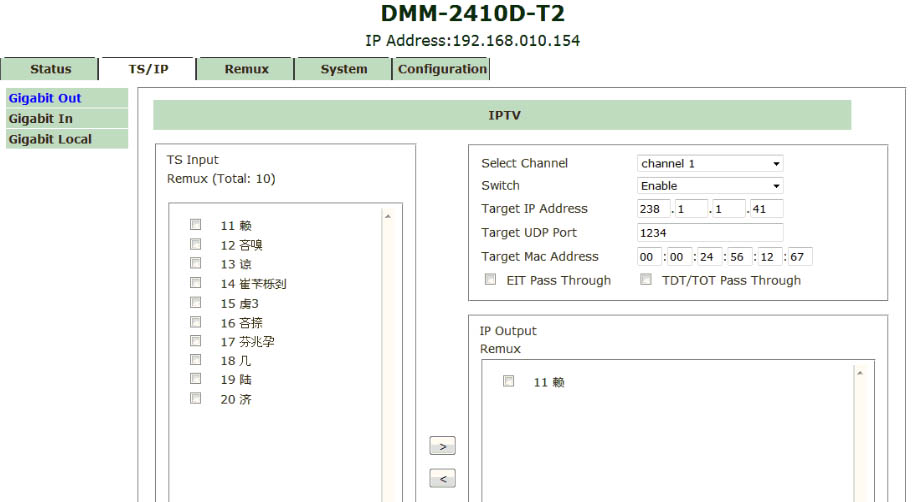Viewport: 922px width, 502px height.
Task: Check program 20 in TS Input list
Action: 195,399
